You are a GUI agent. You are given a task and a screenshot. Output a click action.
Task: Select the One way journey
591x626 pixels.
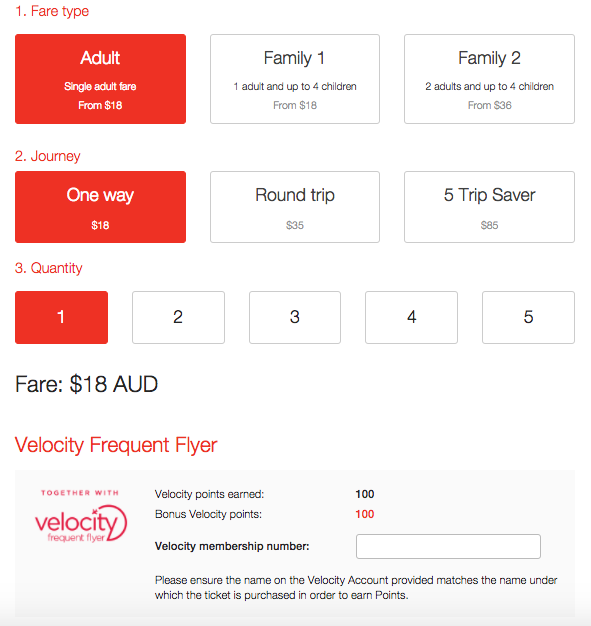pyautogui.click(x=100, y=207)
